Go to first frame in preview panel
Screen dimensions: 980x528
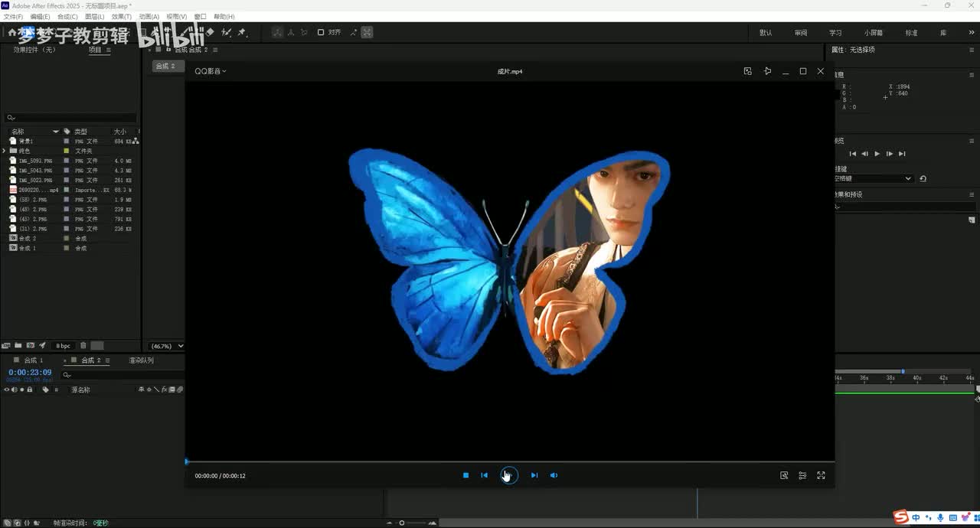pos(853,154)
